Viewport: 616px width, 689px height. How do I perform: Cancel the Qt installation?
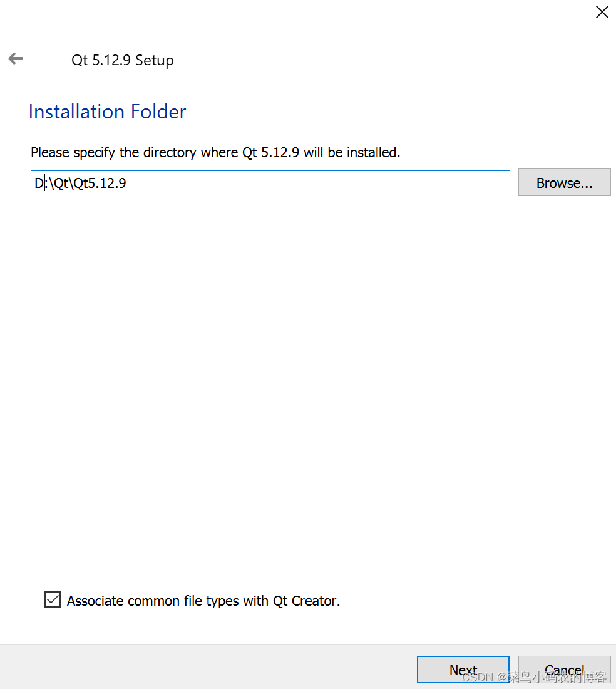tap(564, 669)
